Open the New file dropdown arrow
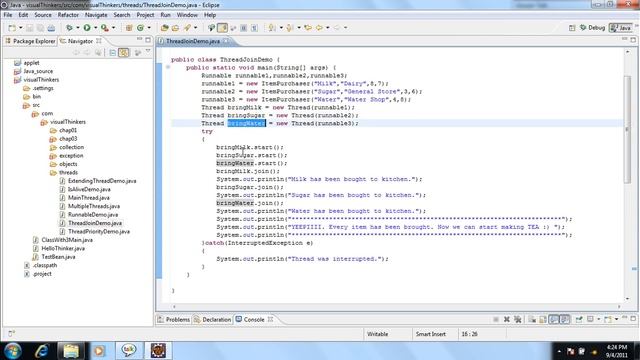640x360 pixels. point(21,28)
